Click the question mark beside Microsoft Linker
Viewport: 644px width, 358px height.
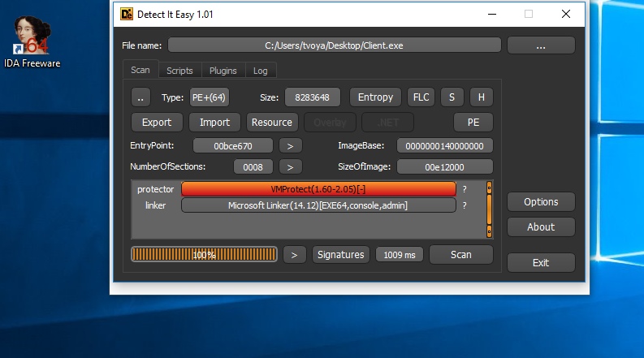465,205
